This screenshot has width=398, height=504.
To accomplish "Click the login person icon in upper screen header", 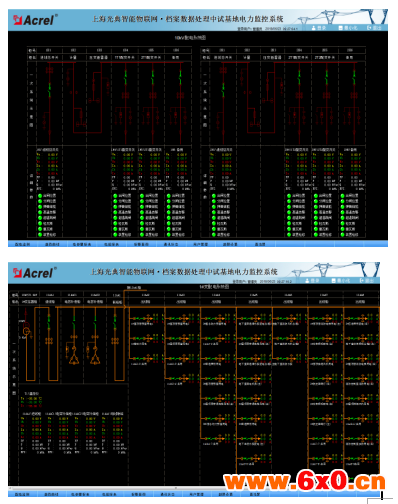I will 314,28.
